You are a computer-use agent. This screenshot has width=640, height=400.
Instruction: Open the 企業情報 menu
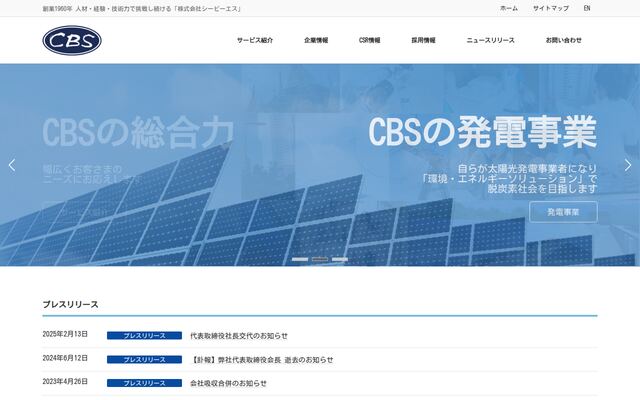point(316,40)
